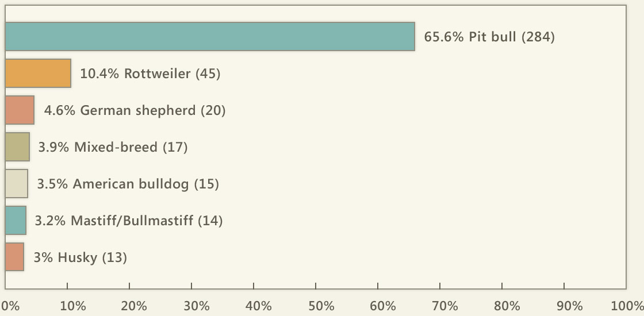Select the orange Rottweiler bar

(38, 74)
